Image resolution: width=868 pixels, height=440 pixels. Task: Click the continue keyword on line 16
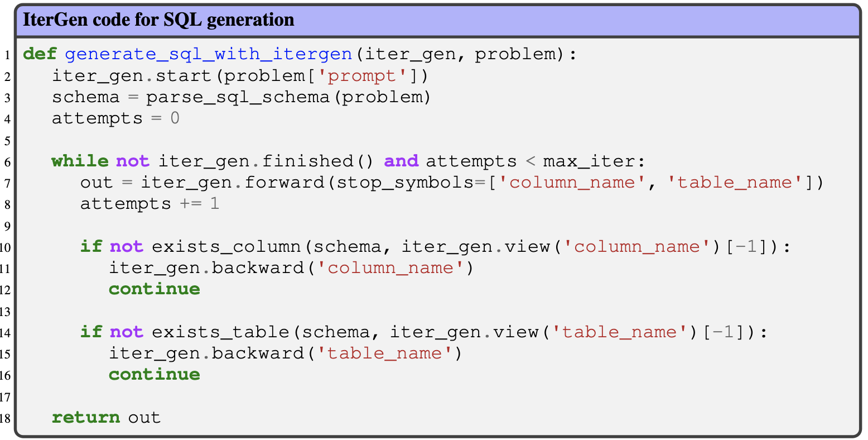(154, 375)
